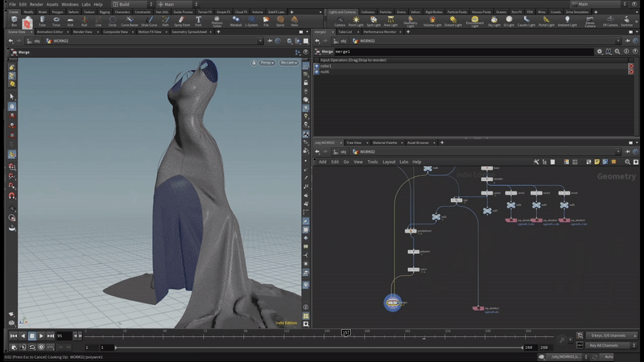
Task: Click the timeline current frame marker
Action: 346,332
